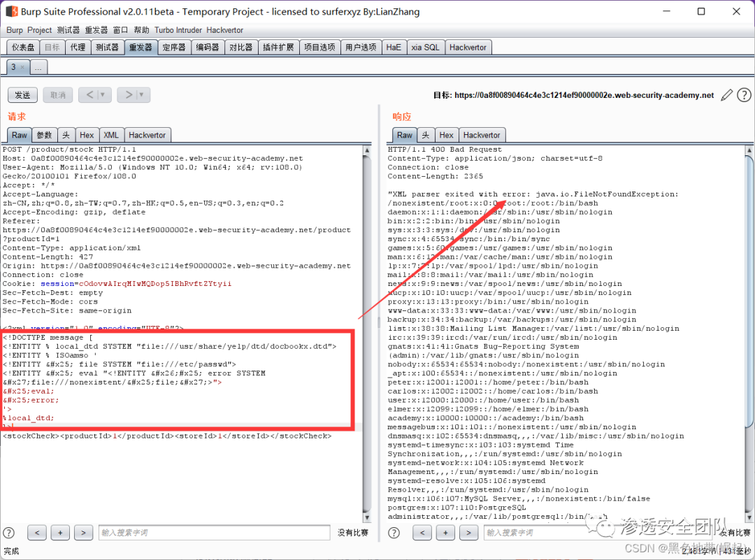Open the Burp menu
Image resolution: width=755 pixels, height=560 pixels.
coord(15,30)
